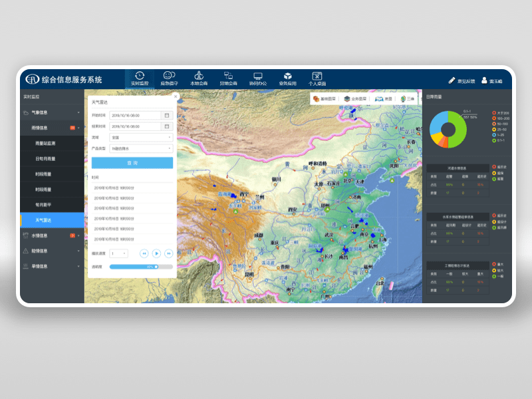Click the 意见反馈 pencil icon
This screenshot has height=399, width=532.
(452, 80)
